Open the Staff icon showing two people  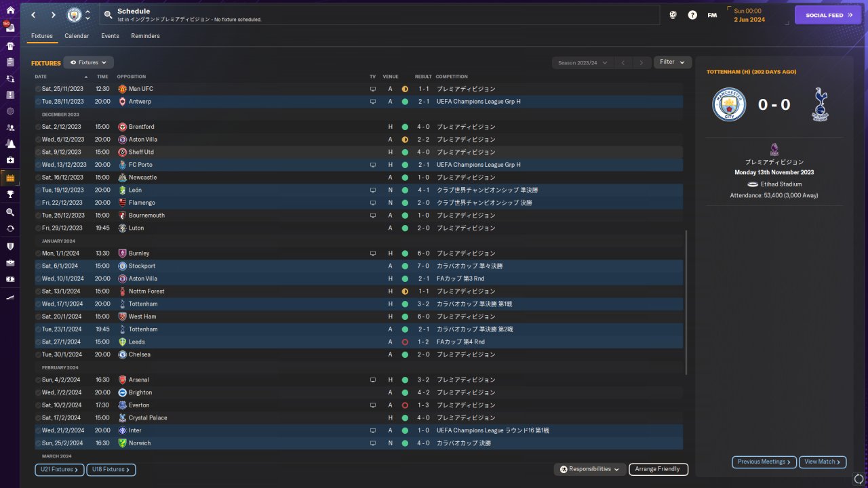(10, 127)
